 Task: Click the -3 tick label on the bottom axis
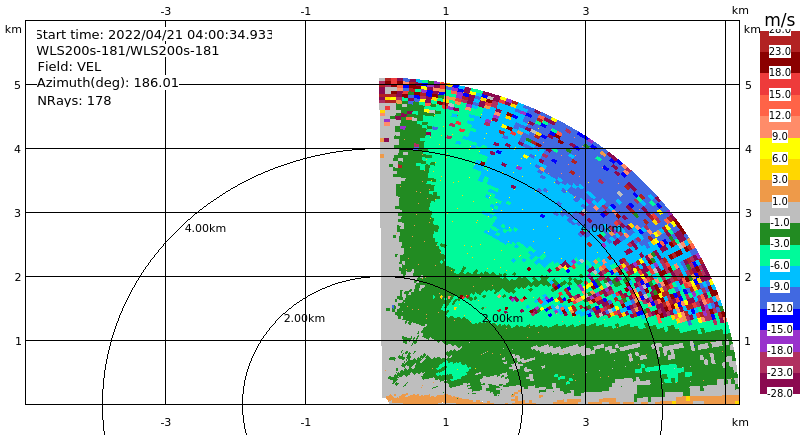coord(165,422)
